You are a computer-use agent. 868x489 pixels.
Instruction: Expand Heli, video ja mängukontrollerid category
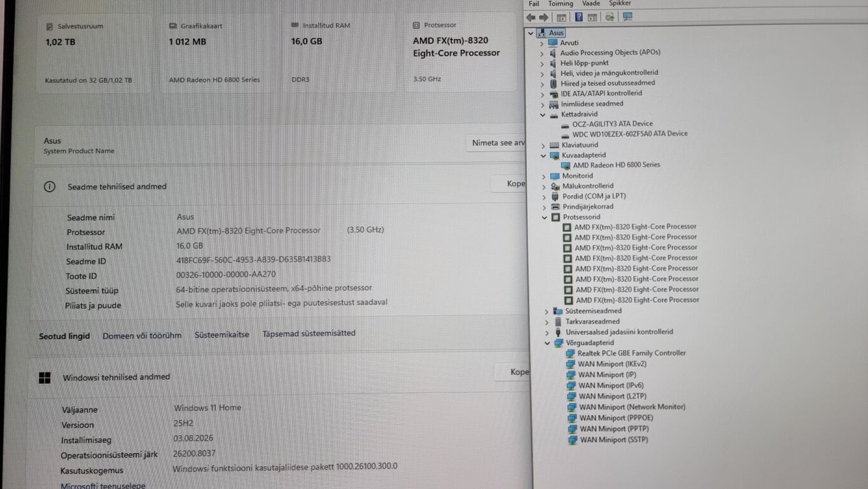tap(542, 73)
